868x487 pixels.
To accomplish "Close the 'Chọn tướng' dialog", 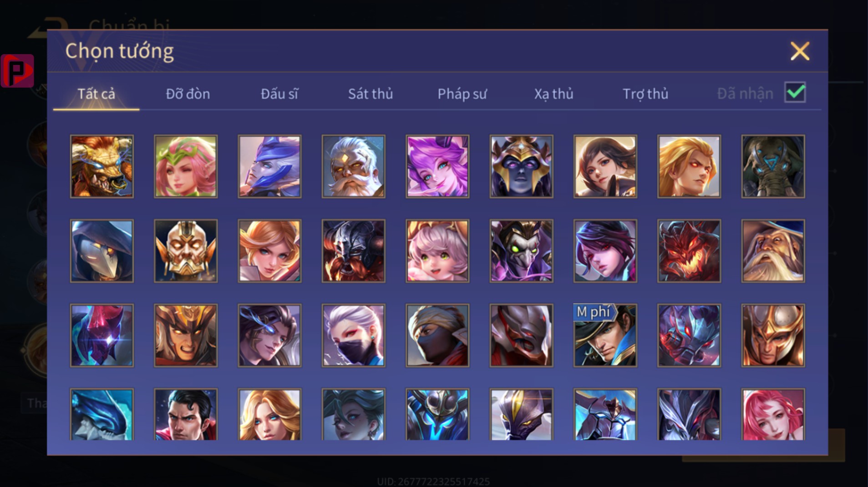I will (800, 51).
